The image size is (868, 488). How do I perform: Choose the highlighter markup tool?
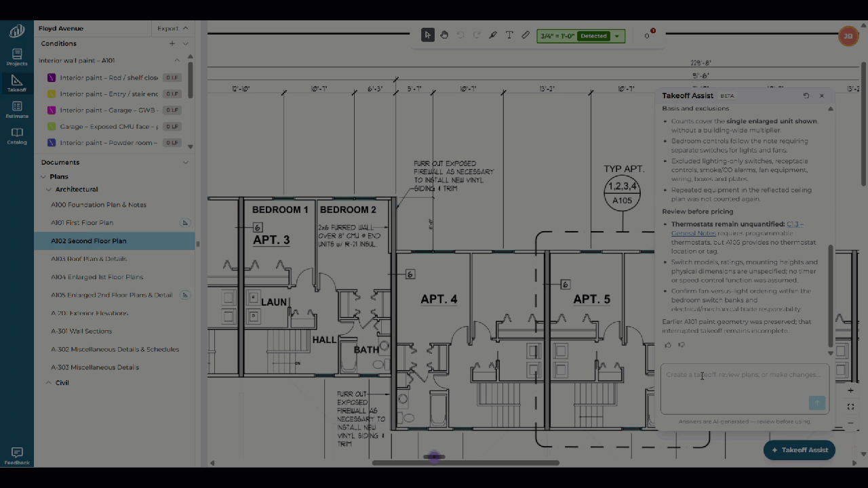click(493, 35)
